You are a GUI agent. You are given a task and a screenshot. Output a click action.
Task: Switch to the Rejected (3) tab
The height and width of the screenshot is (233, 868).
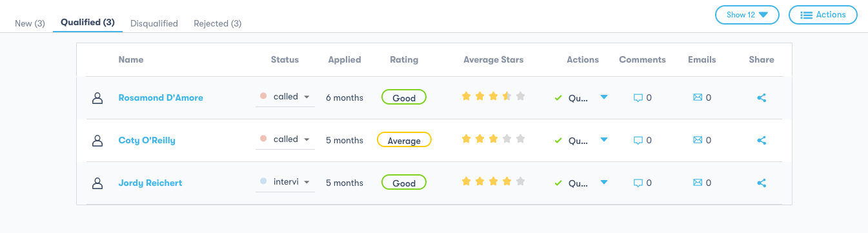coord(217,23)
